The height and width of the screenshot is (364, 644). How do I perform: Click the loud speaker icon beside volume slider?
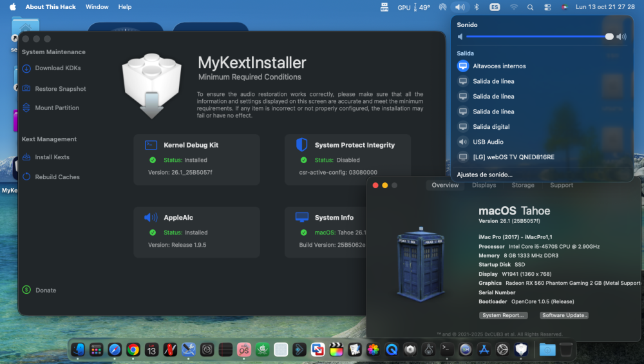click(x=621, y=37)
